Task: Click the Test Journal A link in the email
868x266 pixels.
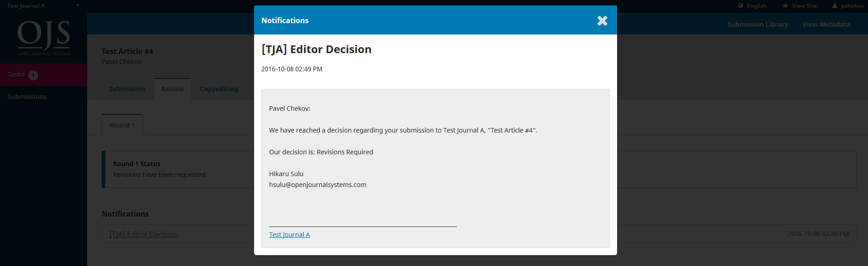Action: coord(289,234)
